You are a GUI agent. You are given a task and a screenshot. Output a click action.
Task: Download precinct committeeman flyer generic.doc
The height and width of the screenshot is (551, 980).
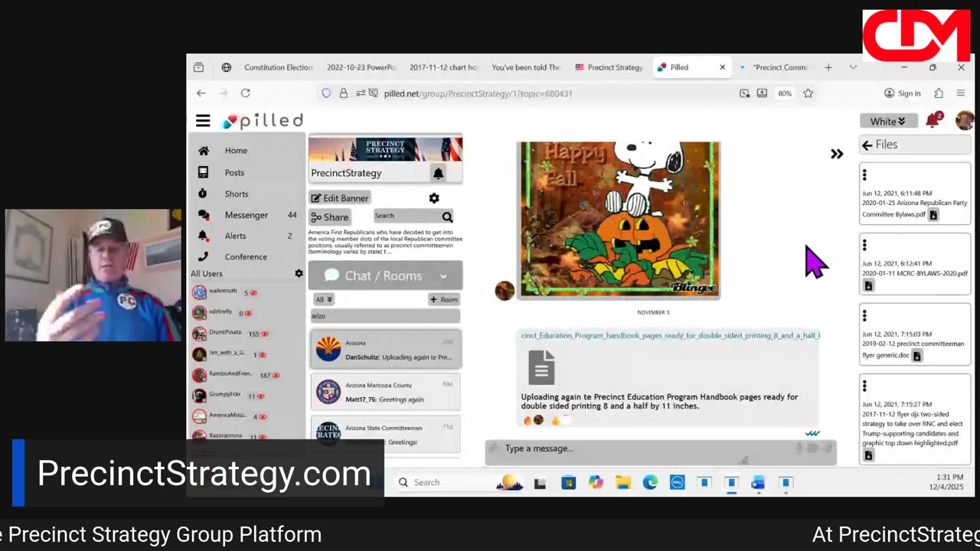[x=916, y=356]
